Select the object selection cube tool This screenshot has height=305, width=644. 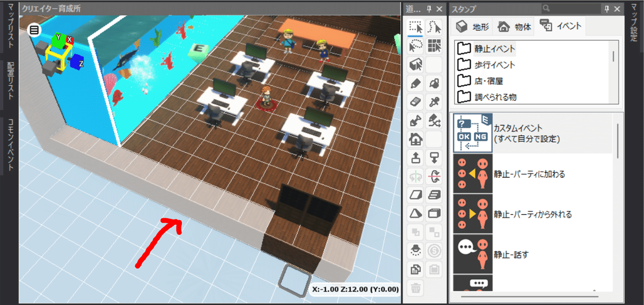[415, 65]
